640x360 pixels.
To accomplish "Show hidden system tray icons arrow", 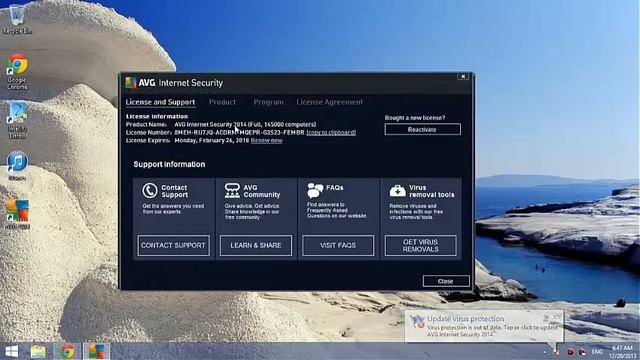I will click(545, 352).
